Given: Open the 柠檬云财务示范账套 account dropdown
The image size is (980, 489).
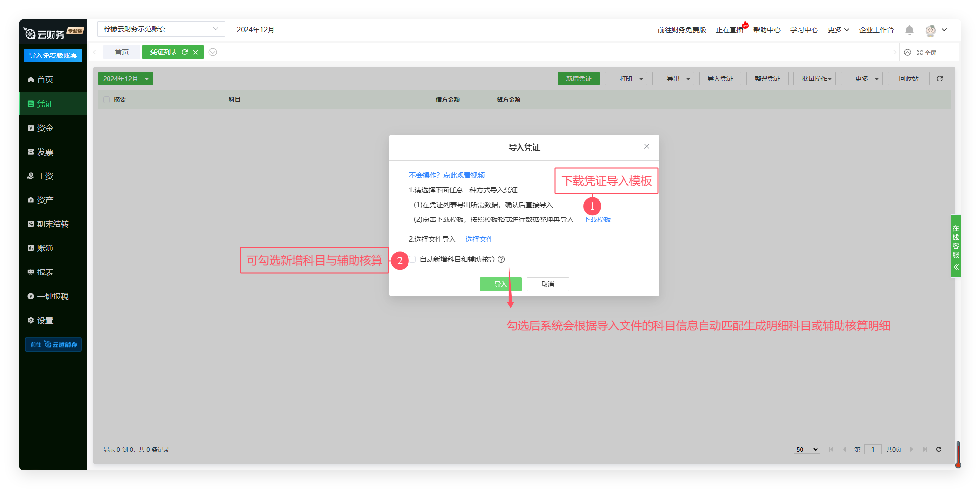Looking at the screenshot, I should coord(161,29).
